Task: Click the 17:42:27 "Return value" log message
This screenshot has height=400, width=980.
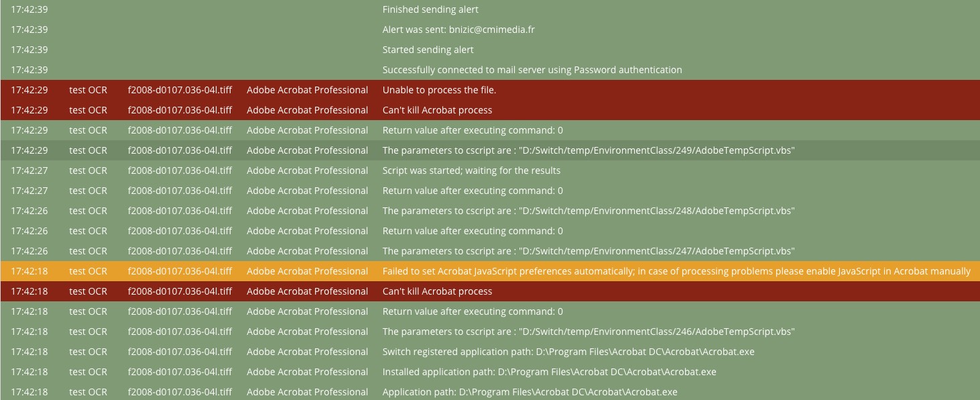Action: pos(473,191)
